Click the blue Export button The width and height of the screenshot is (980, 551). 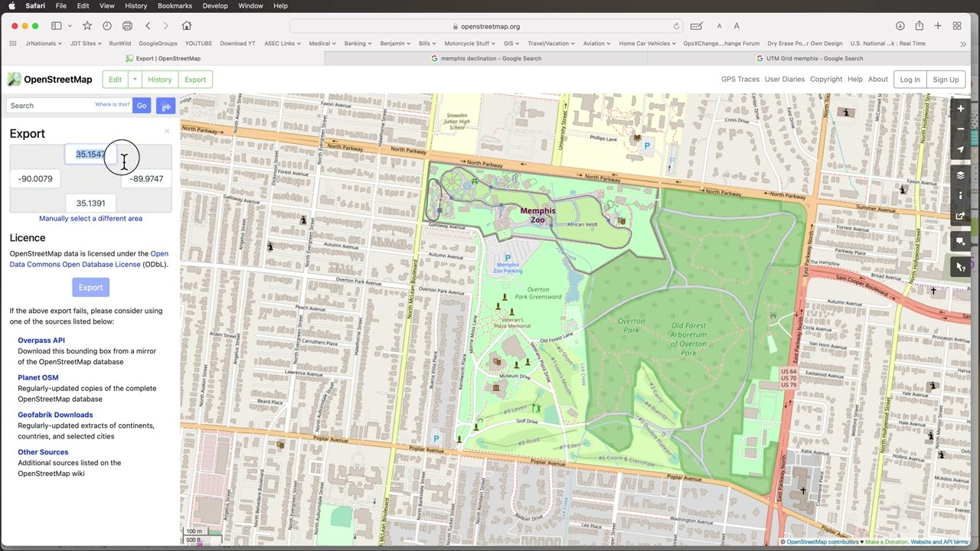90,288
